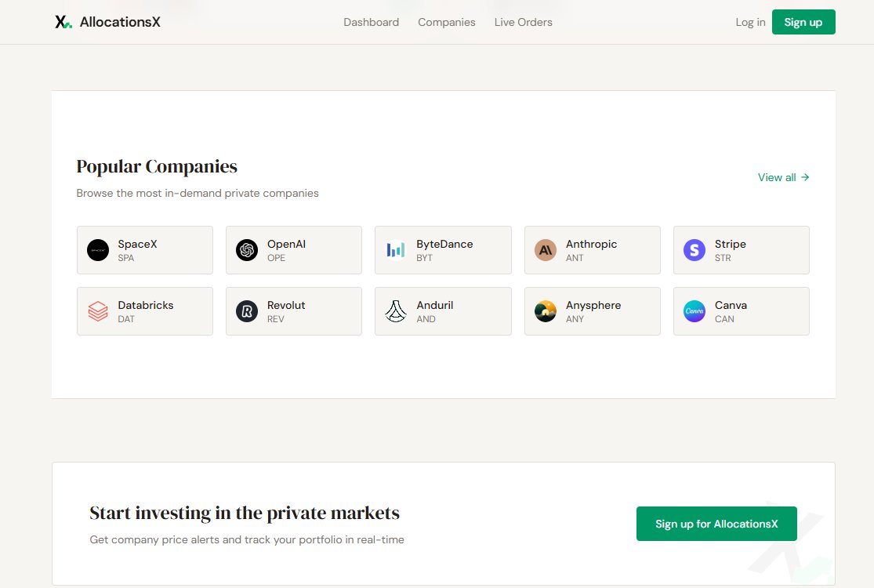
Task: Click the Databricks stacked layers logo
Action: point(98,311)
